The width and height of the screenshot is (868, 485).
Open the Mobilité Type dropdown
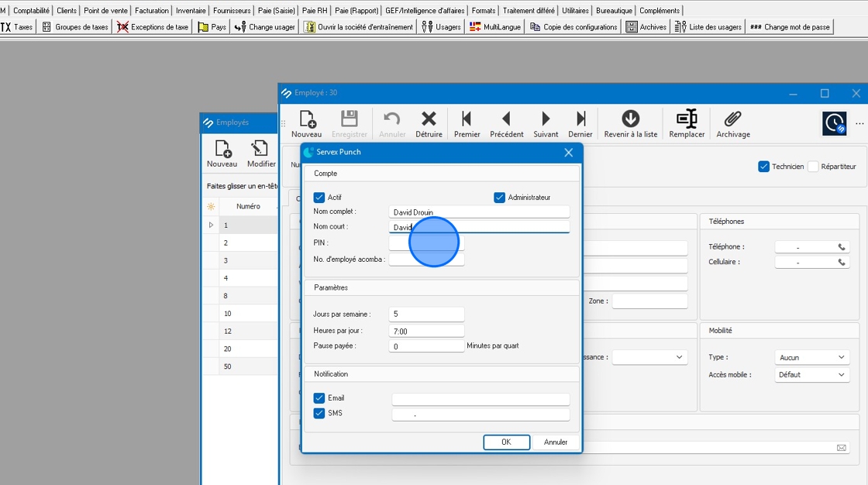point(812,358)
